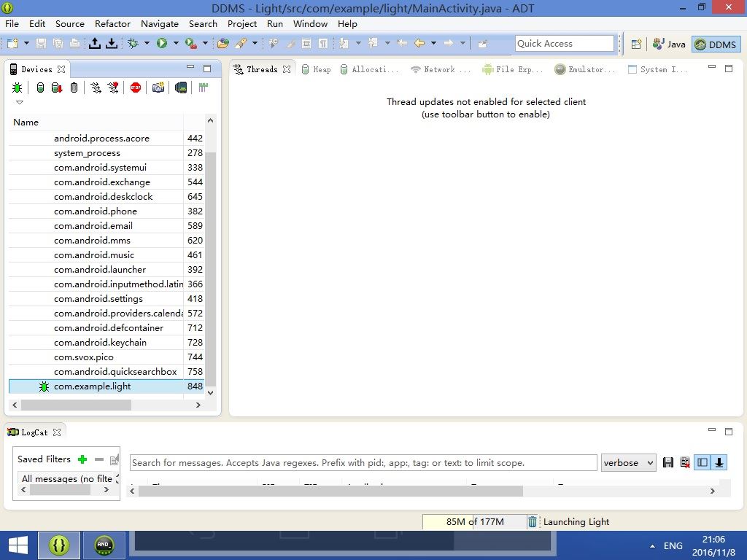This screenshot has height=560, width=747.
Task: Toggle display of saved filters view
Action: 703,462
